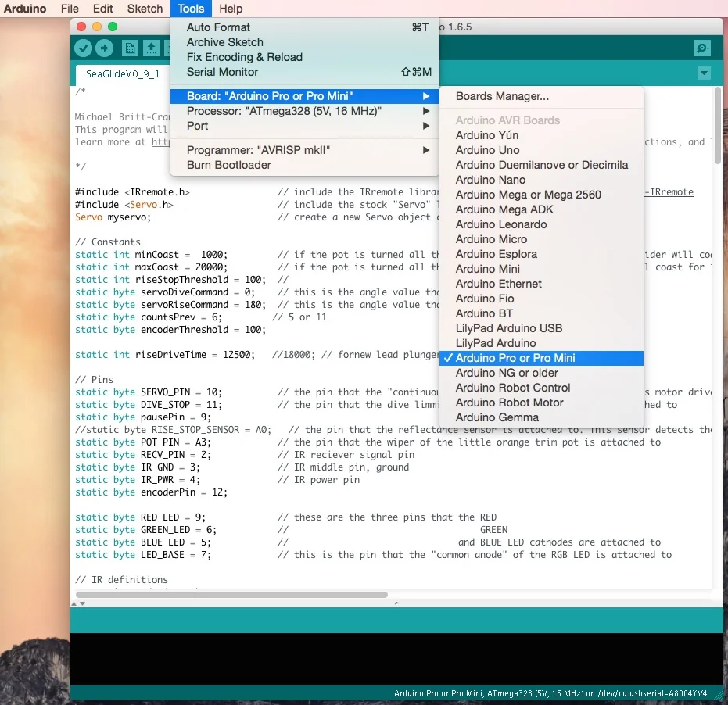Click the '// Pins' comment line

(x=95, y=380)
